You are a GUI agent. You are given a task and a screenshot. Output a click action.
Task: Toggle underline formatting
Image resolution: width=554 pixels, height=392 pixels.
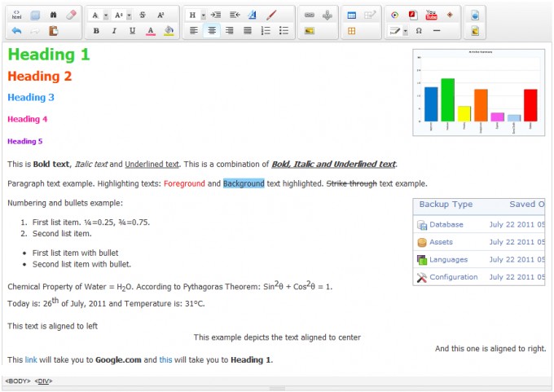tap(133, 31)
